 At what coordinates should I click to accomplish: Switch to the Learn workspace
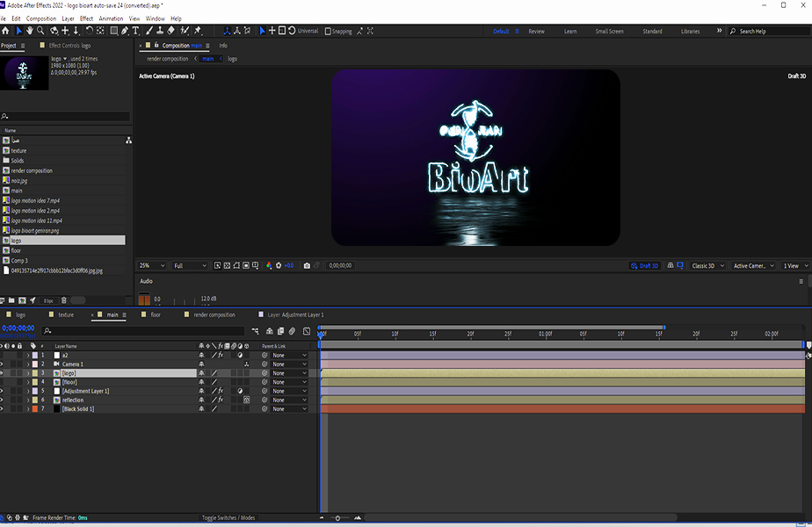570,31
